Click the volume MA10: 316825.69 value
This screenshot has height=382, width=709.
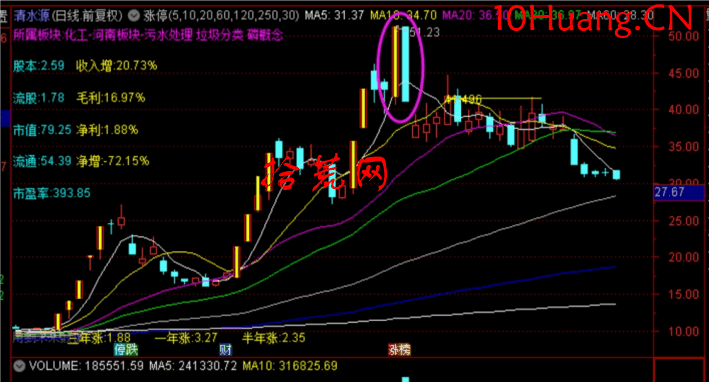point(290,366)
